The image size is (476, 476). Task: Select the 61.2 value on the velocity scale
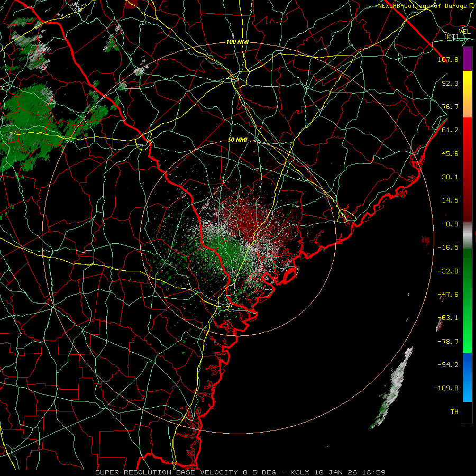click(x=450, y=130)
